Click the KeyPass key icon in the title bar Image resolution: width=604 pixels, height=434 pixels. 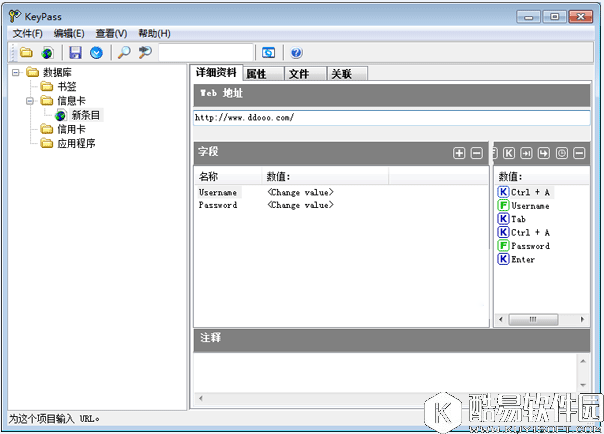(x=15, y=16)
